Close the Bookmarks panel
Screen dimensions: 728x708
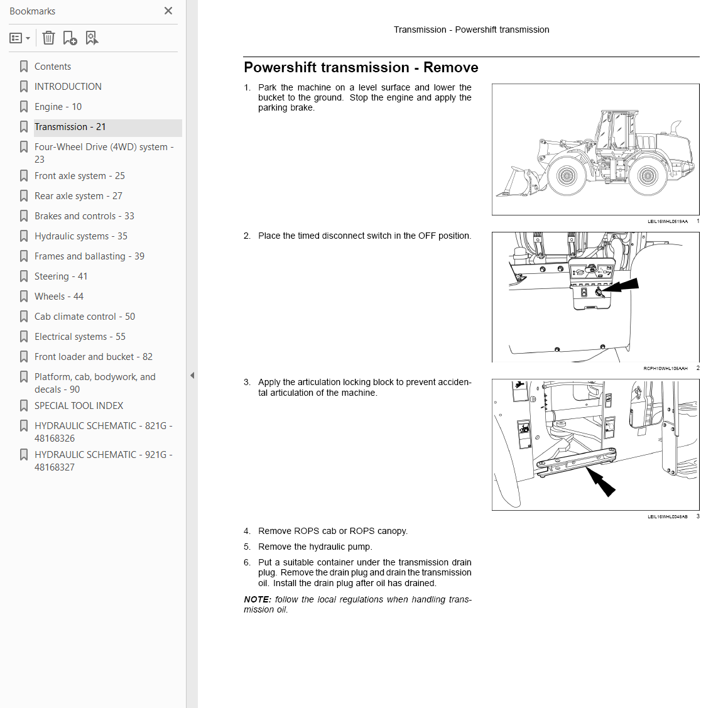point(168,11)
